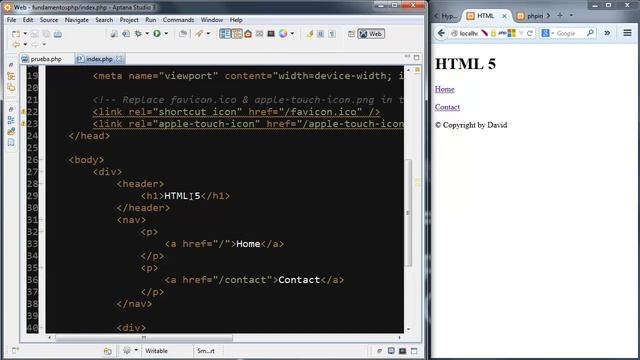Open the Source menu
Image resolution: width=640 pixels, height=360 pixels.
pyautogui.click(x=49, y=20)
